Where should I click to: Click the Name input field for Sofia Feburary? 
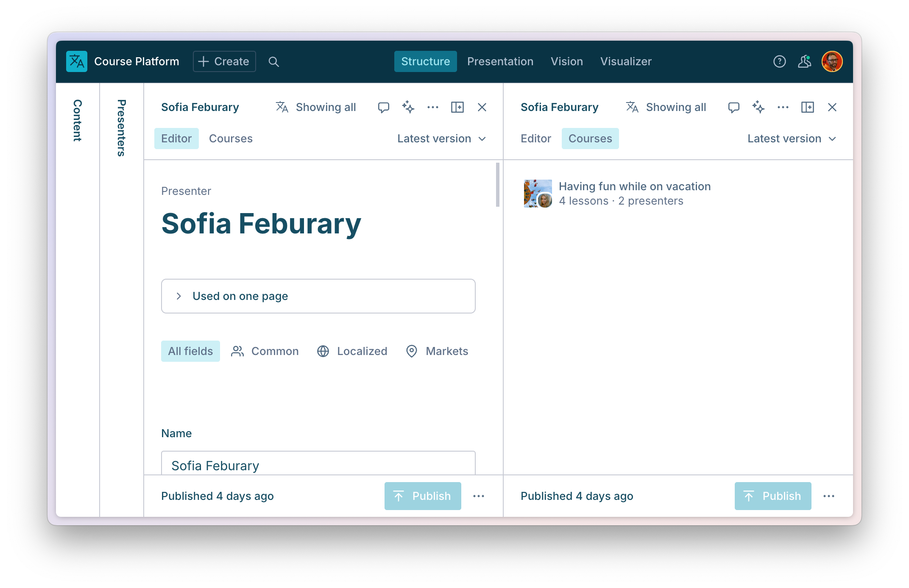[x=318, y=466]
